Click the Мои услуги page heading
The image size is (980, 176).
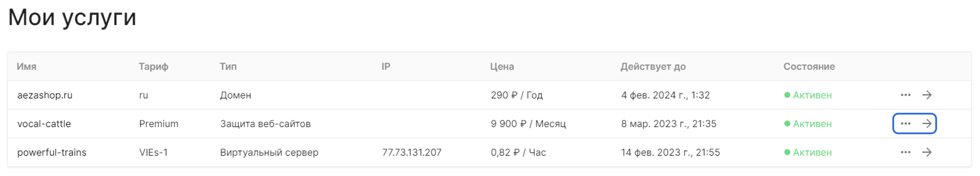pos(72,18)
